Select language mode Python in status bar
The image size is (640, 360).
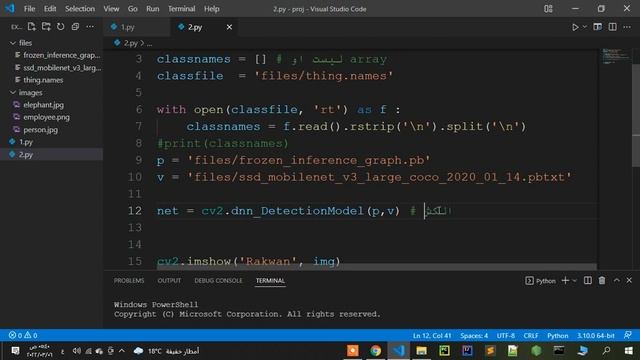click(558, 336)
